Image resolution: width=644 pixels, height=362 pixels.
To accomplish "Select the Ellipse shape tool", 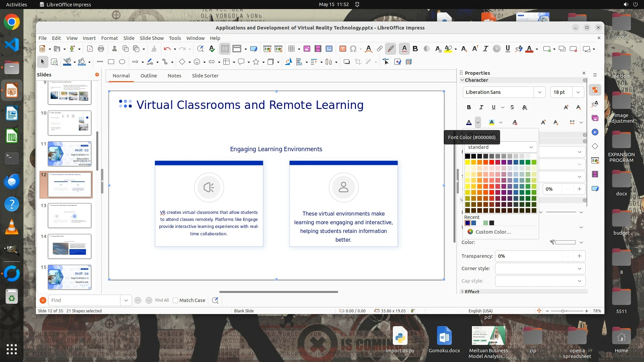I will [122, 62].
